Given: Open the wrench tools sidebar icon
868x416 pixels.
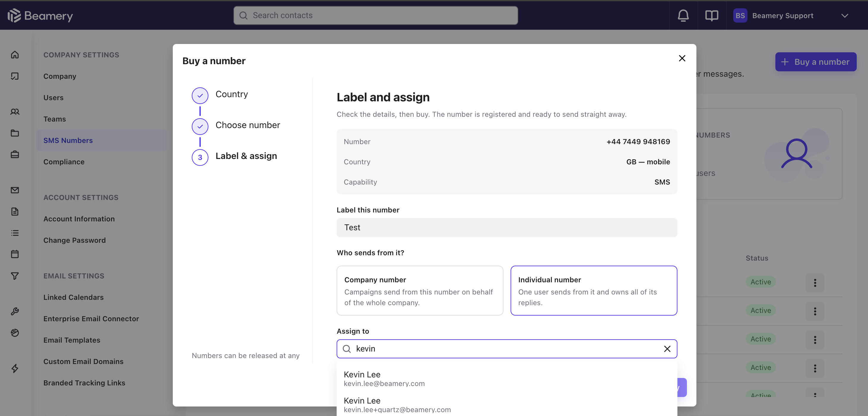Looking at the screenshot, I should [x=15, y=311].
